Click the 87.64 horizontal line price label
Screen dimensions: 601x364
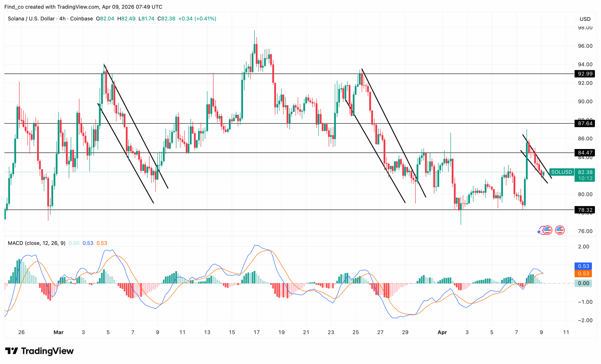pos(585,123)
